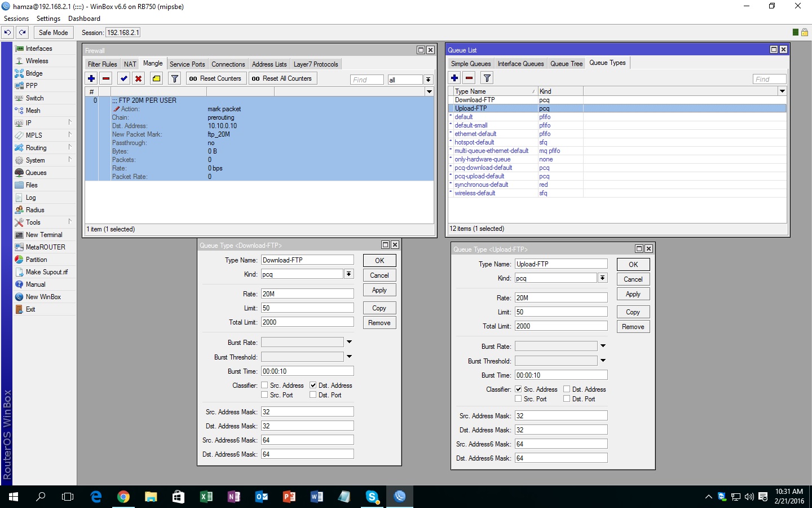Add a new mangle rule with the plus icon
This screenshot has width=812, height=508.
91,78
